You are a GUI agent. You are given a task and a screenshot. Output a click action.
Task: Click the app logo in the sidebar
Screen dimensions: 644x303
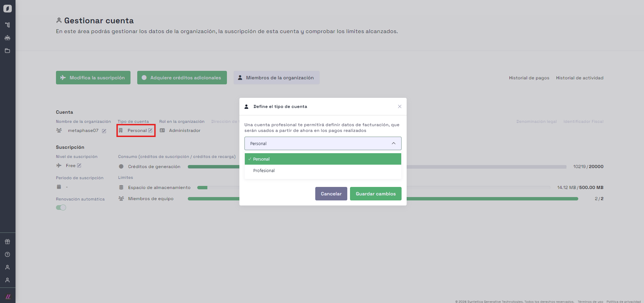coord(7,8)
